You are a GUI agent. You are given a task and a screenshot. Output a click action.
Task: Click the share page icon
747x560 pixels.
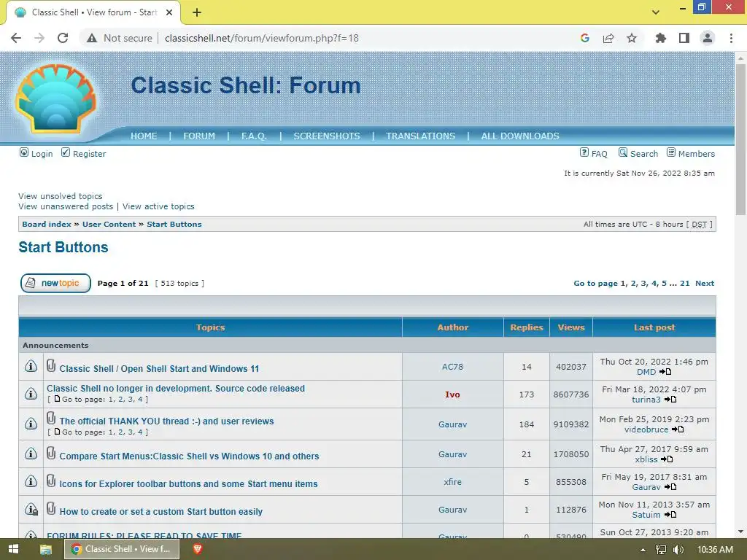point(608,38)
